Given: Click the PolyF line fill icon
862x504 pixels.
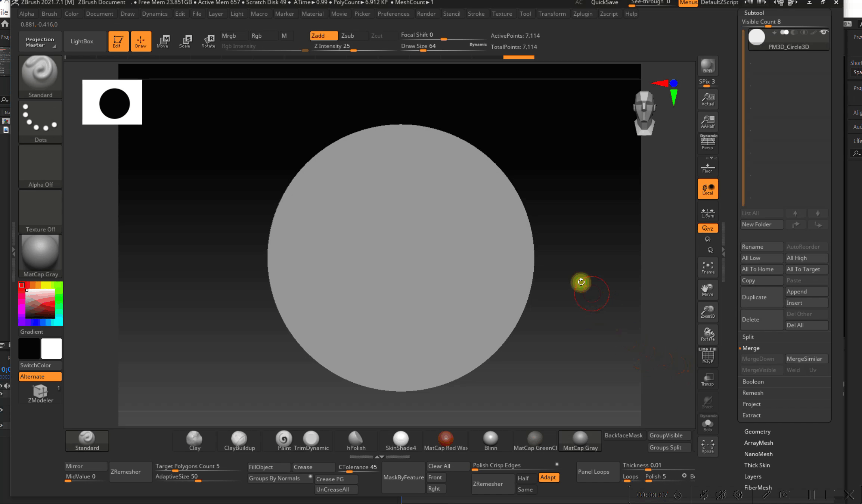Looking at the screenshot, I should (x=707, y=356).
